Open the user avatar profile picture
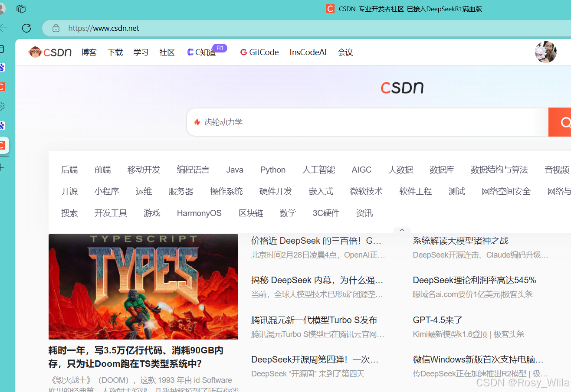Screen dimensions: 571x392 [x=545, y=52]
